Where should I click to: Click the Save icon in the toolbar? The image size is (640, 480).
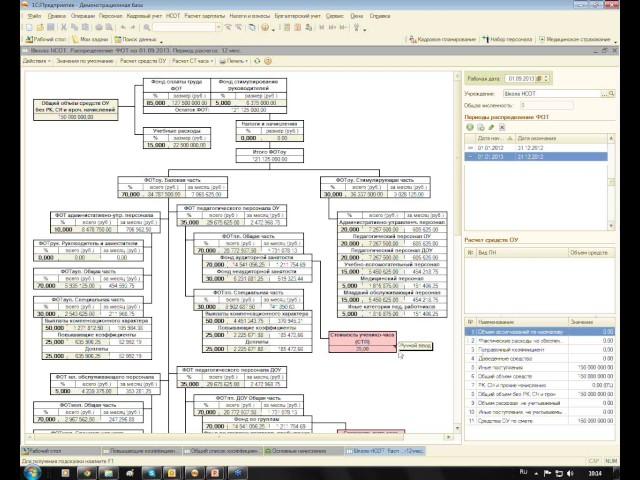pyautogui.click(x=51, y=27)
